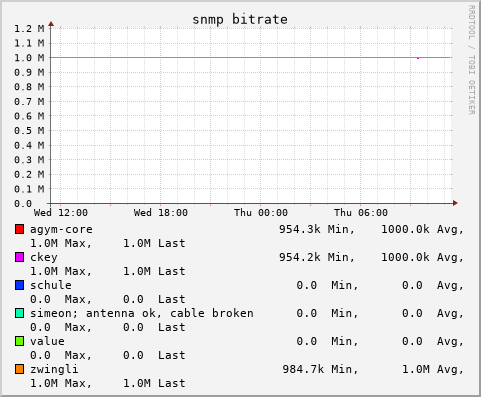Click the Wed 12:00 time axis label
This screenshot has height=397, width=481.
(61, 213)
